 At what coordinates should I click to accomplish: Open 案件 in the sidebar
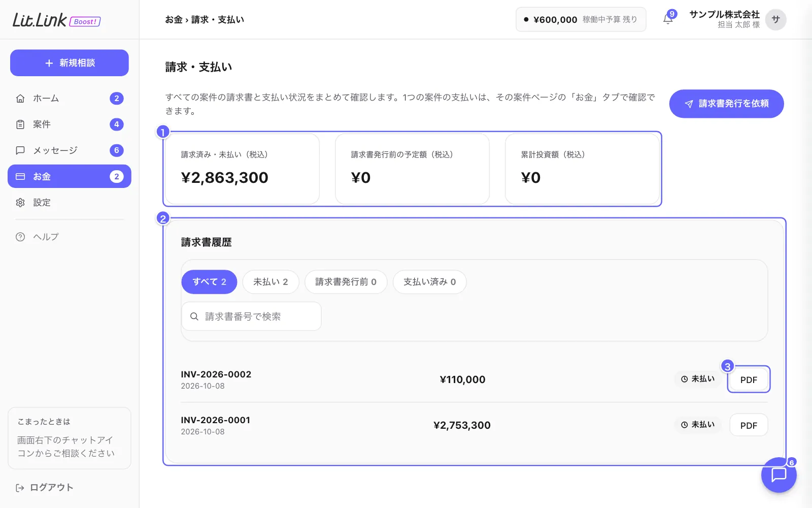pyautogui.click(x=70, y=124)
